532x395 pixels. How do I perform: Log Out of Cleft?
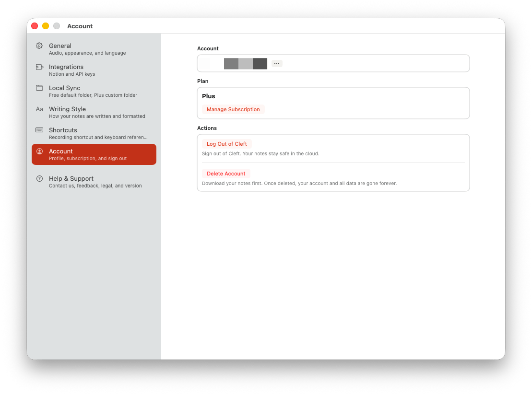coord(226,144)
